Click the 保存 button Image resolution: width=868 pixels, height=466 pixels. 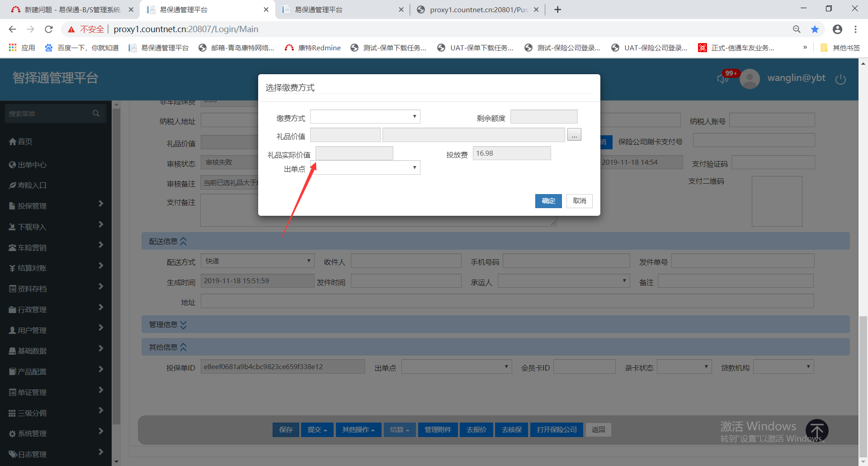(286, 430)
